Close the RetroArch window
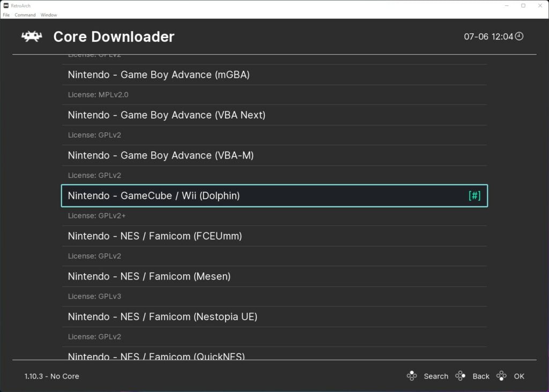Screen dimensions: 549x392 pos(540,5)
